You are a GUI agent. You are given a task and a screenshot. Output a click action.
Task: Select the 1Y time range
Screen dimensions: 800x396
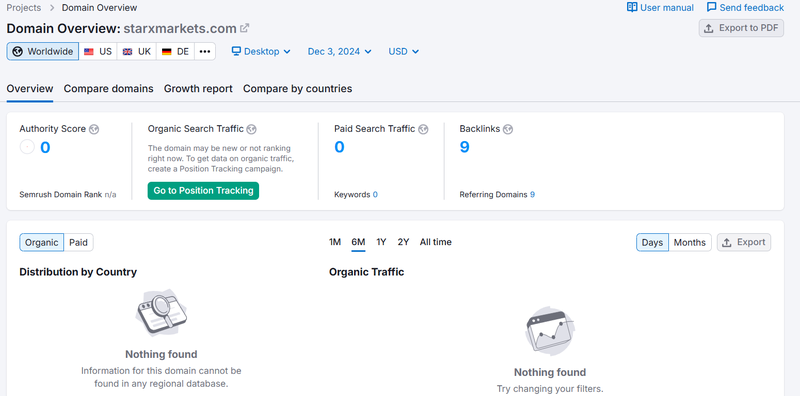coord(381,242)
